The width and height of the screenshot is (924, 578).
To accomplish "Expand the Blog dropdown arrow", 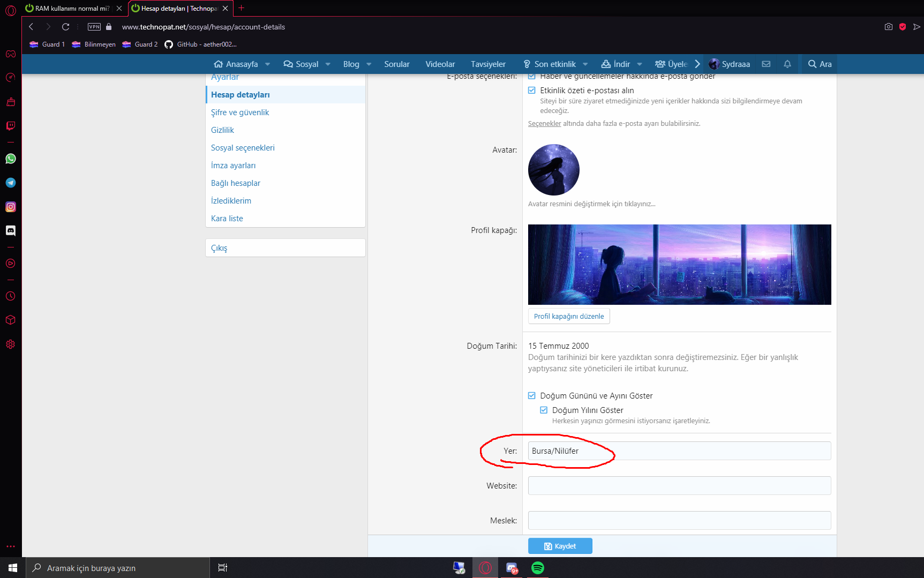I will click(369, 64).
